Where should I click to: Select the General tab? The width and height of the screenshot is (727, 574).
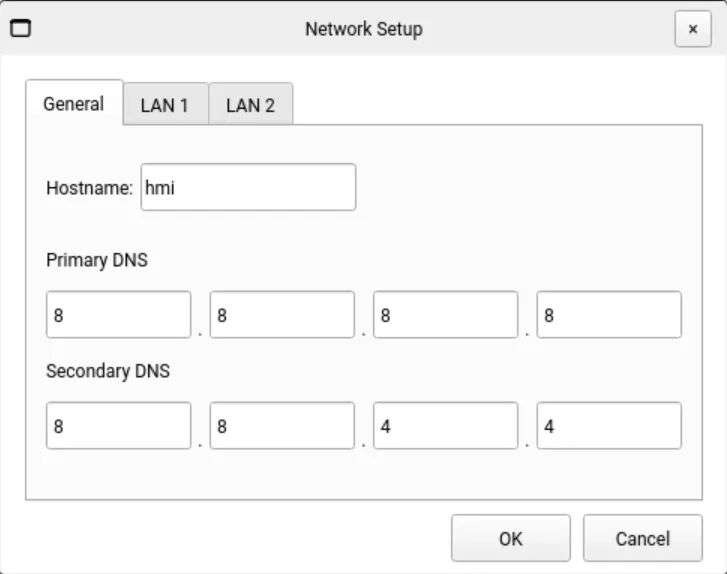[74, 103]
